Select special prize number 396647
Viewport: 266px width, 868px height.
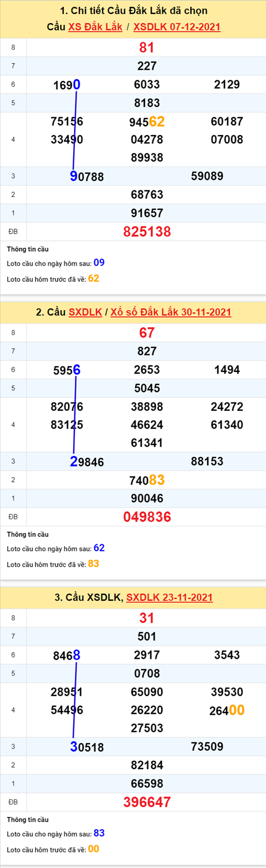click(147, 802)
